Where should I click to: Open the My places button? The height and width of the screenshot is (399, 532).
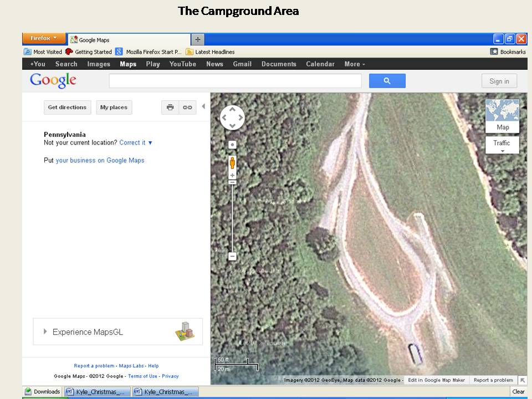(114, 107)
